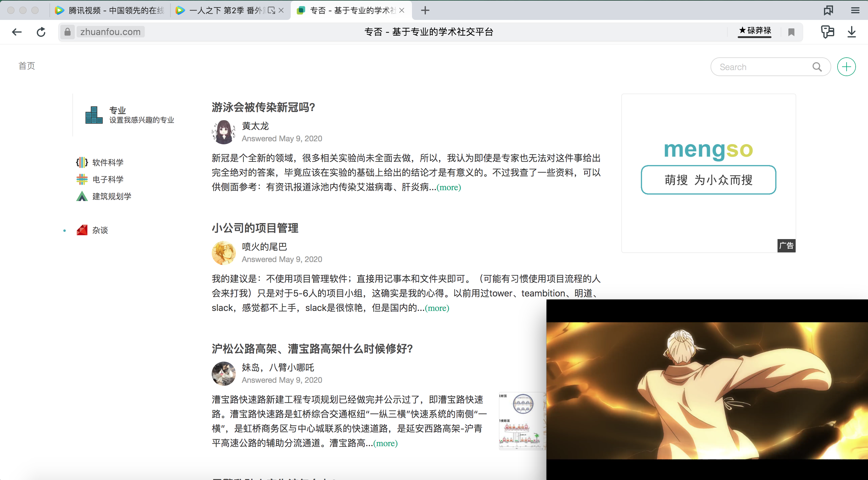Image resolution: width=868 pixels, height=480 pixels.
Task: Click the 电子科学 grid icon
Action: click(x=82, y=179)
